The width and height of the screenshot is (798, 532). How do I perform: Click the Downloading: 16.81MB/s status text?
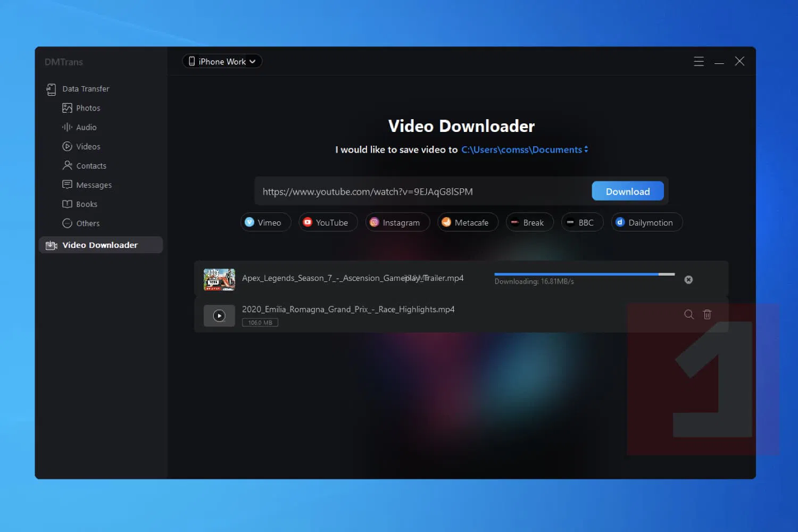point(534,281)
